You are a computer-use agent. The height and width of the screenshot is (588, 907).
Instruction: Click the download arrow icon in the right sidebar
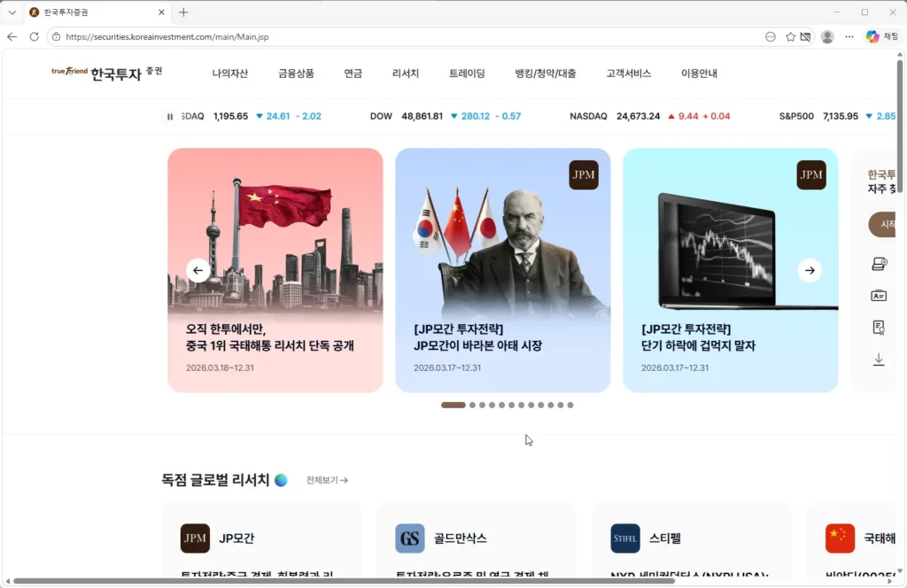(x=879, y=360)
